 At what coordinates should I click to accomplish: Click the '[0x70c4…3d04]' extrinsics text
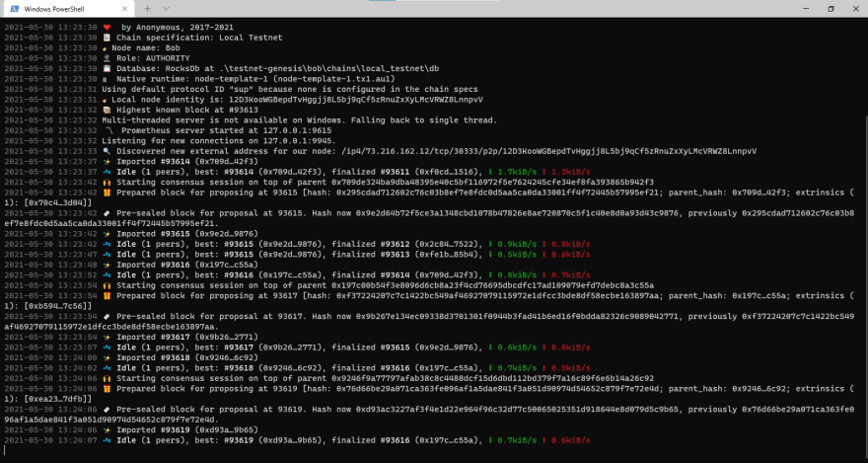pos(54,203)
